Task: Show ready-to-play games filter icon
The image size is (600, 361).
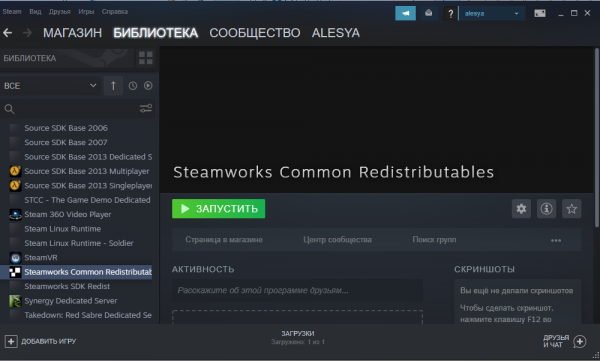Action: pyautogui.click(x=148, y=86)
